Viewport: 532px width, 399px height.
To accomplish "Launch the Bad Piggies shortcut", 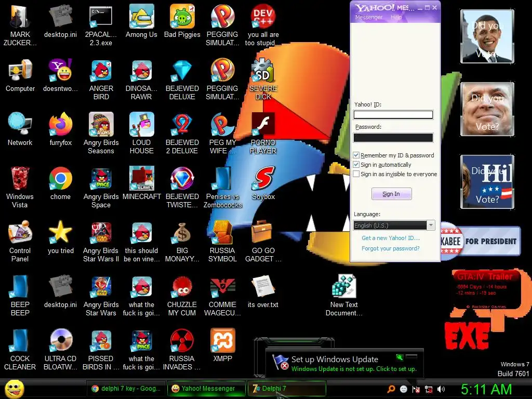I will (x=182, y=21).
